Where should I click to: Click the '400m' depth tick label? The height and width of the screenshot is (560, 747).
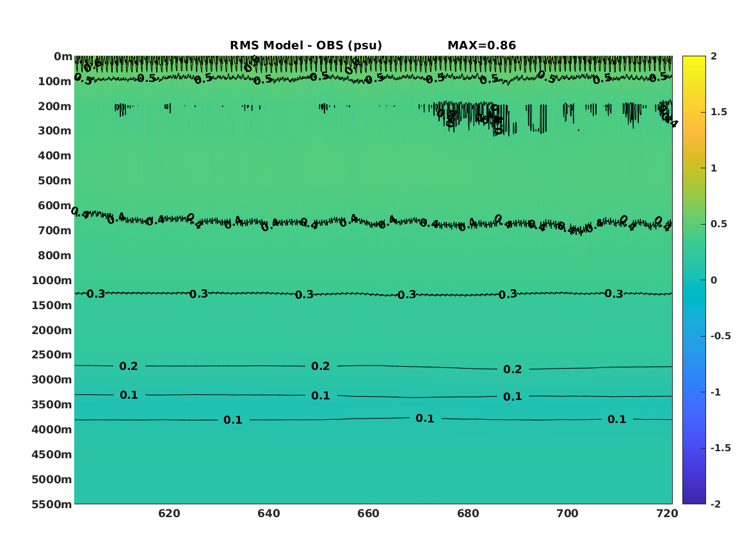[54, 156]
